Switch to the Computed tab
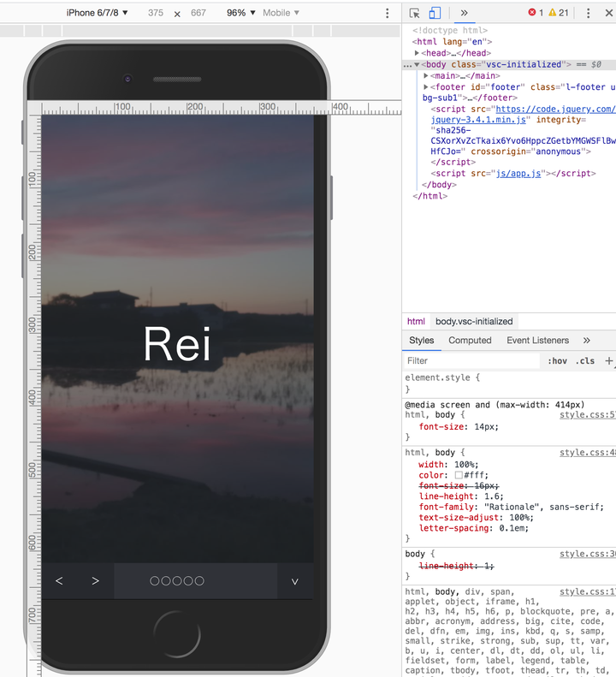616x677 pixels. click(x=470, y=341)
